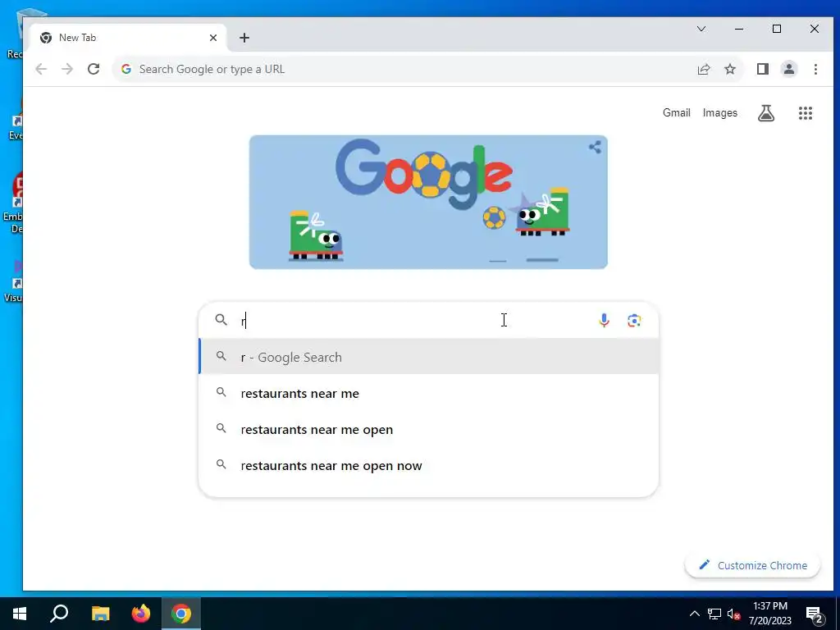The image size is (840, 630).
Task: Show hidden system tray icons
Action: coord(694,614)
